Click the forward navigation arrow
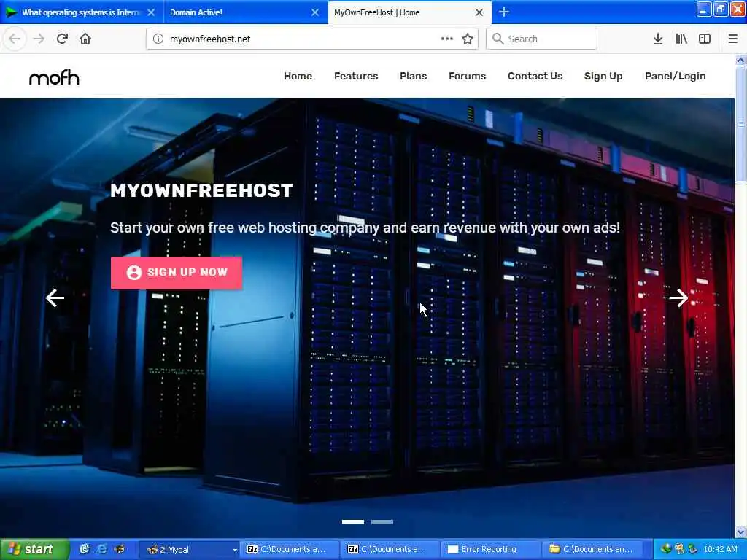This screenshot has width=747, height=560. [x=39, y=39]
